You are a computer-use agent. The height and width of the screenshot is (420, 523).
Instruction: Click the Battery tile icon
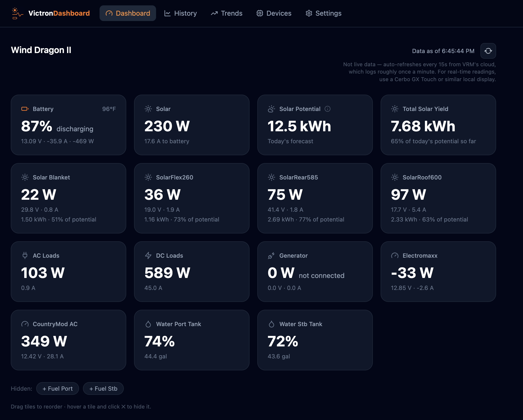(x=25, y=109)
